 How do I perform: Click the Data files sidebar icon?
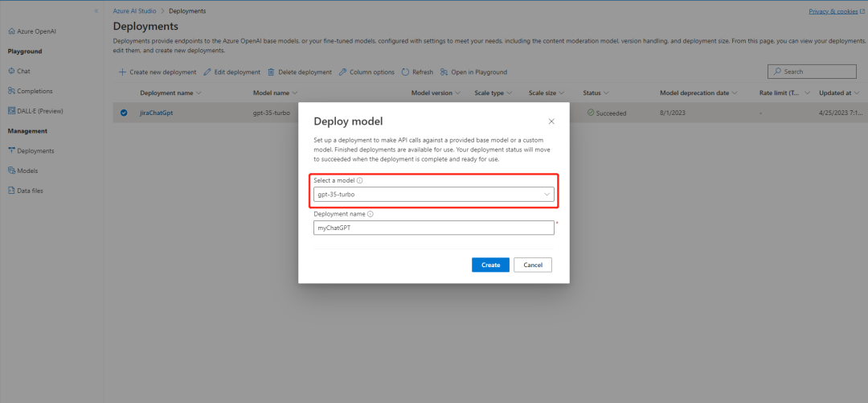pyautogui.click(x=11, y=191)
